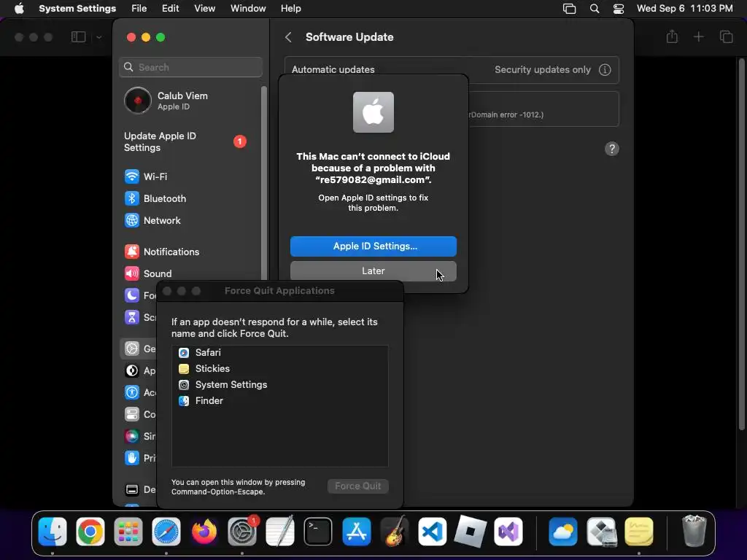
Task: Launch Firefox from the Dock
Action: (x=204, y=532)
